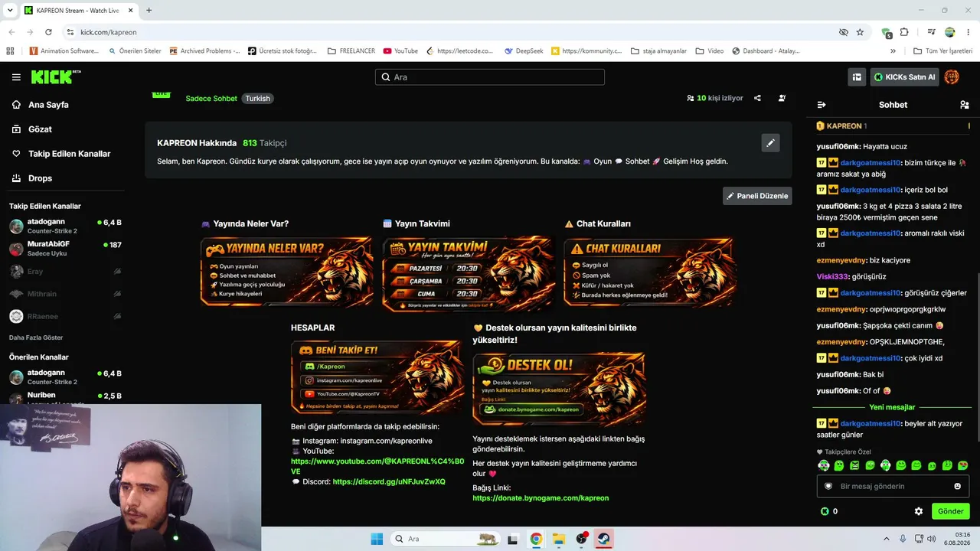980x551 pixels.
Task: Open the MuratAbiGF channel in the sidebar
Action: pos(65,249)
